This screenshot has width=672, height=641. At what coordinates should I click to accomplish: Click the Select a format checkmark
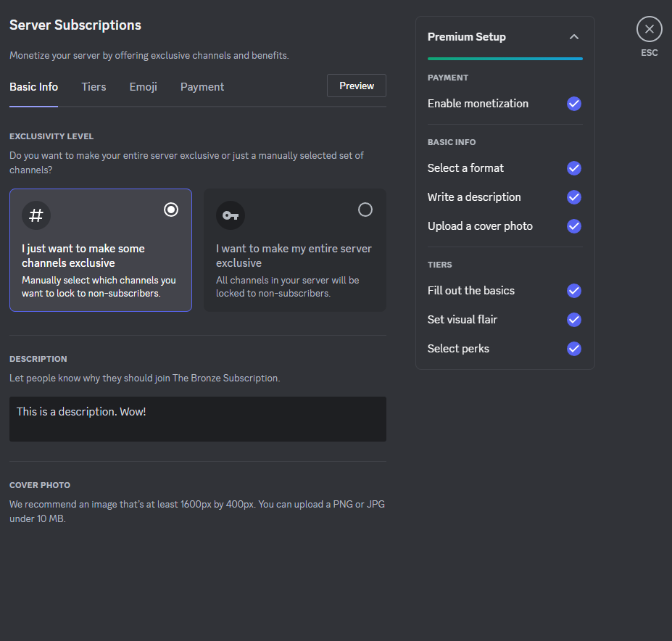[574, 168]
